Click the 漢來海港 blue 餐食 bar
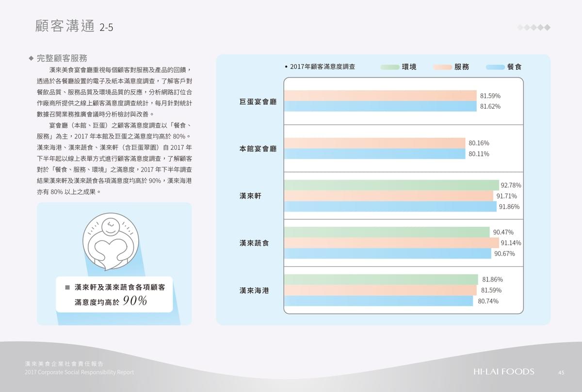The width and height of the screenshot is (582, 392). click(x=378, y=301)
